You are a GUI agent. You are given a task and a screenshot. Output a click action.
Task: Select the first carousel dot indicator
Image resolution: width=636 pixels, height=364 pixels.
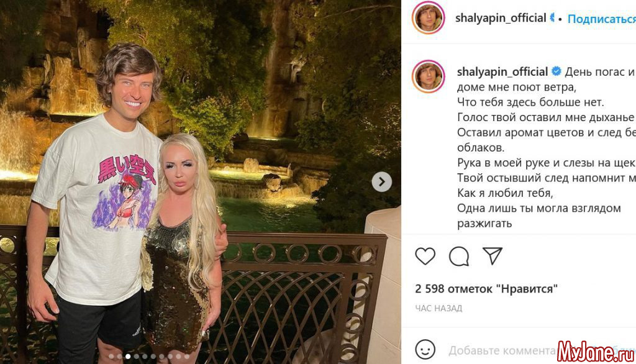(111, 357)
